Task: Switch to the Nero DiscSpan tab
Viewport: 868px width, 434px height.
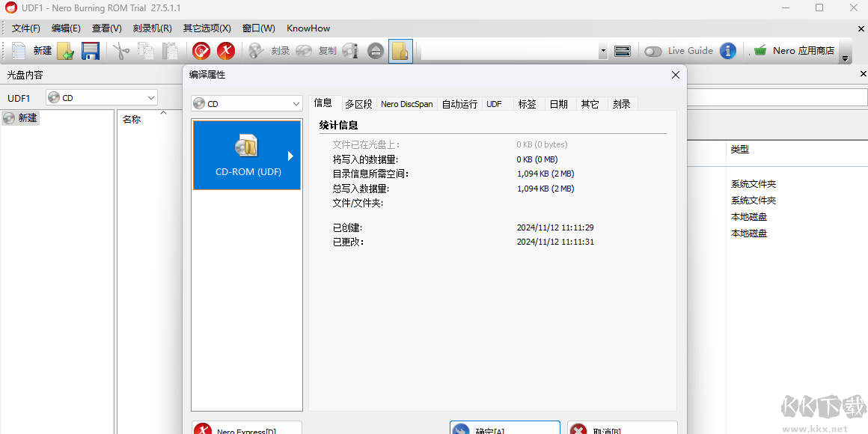Action: click(x=407, y=104)
